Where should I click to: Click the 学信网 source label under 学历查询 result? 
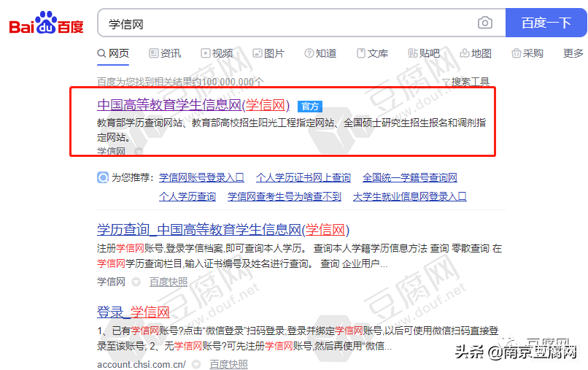point(111,282)
